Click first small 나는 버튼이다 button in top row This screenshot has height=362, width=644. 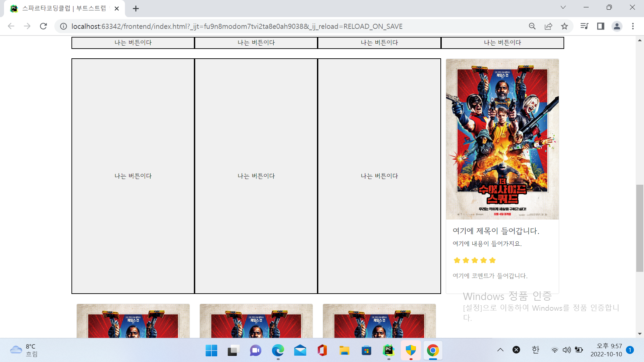pos(133,43)
